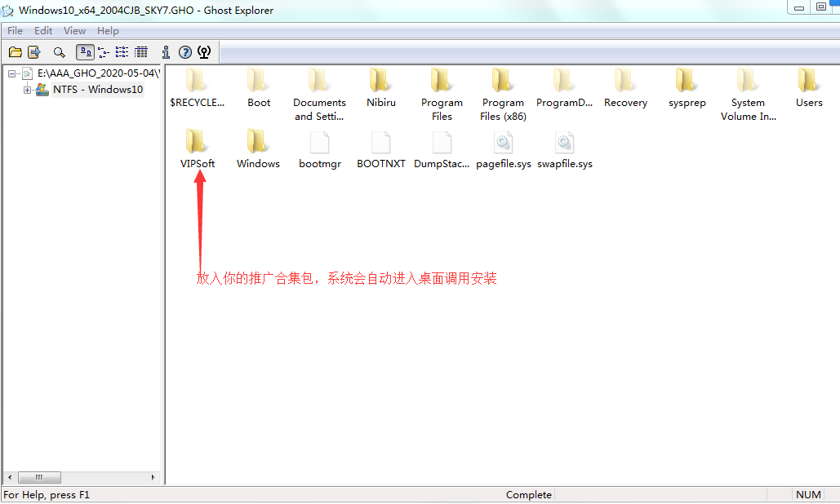Screen dimensions: 840x504
Task: Switch to Small Icons view
Action: [x=104, y=52]
